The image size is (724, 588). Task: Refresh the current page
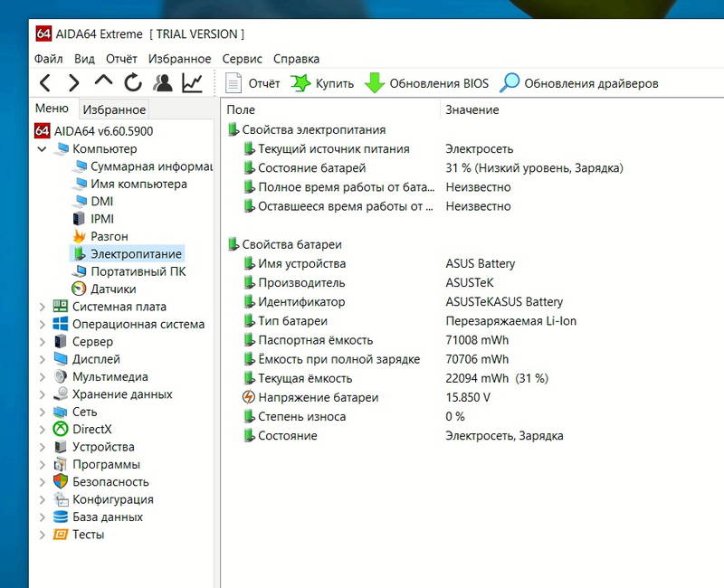click(133, 83)
